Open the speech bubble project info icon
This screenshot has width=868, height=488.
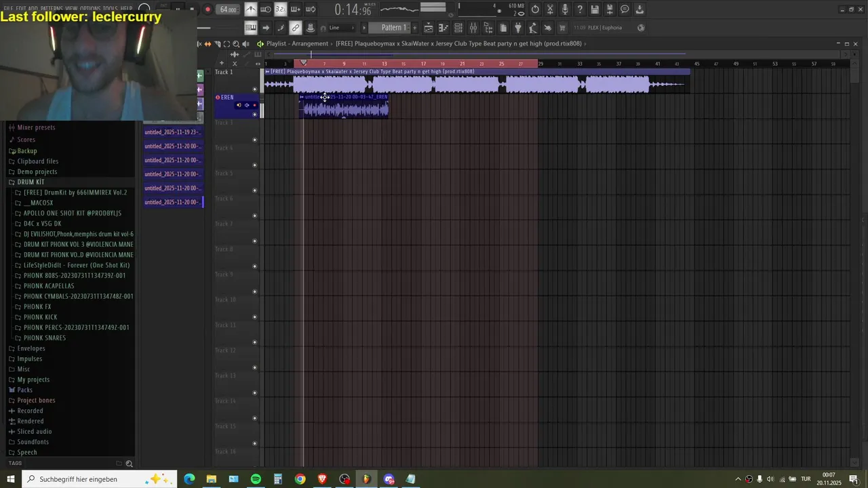(625, 9)
